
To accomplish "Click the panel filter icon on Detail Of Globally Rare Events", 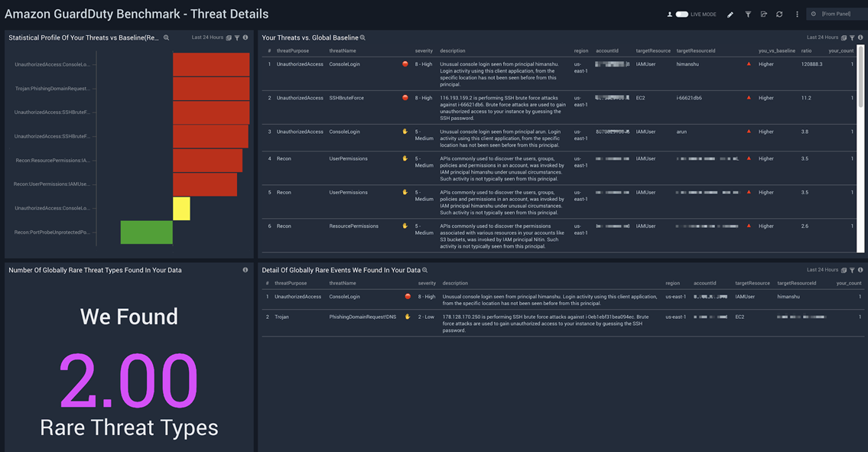I will tap(850, 269).
